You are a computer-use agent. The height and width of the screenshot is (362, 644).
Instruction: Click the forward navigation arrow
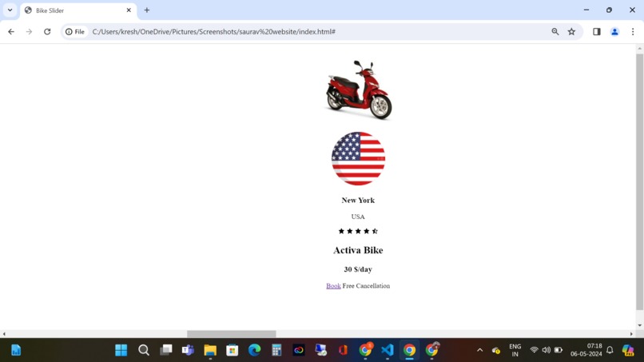coord(29,32)
